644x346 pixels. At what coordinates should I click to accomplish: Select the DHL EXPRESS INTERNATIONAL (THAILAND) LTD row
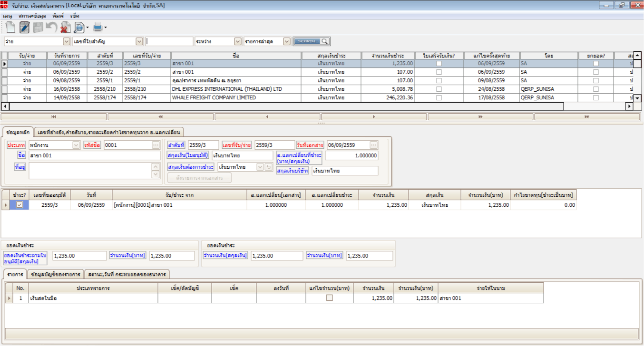click(318, 89)
